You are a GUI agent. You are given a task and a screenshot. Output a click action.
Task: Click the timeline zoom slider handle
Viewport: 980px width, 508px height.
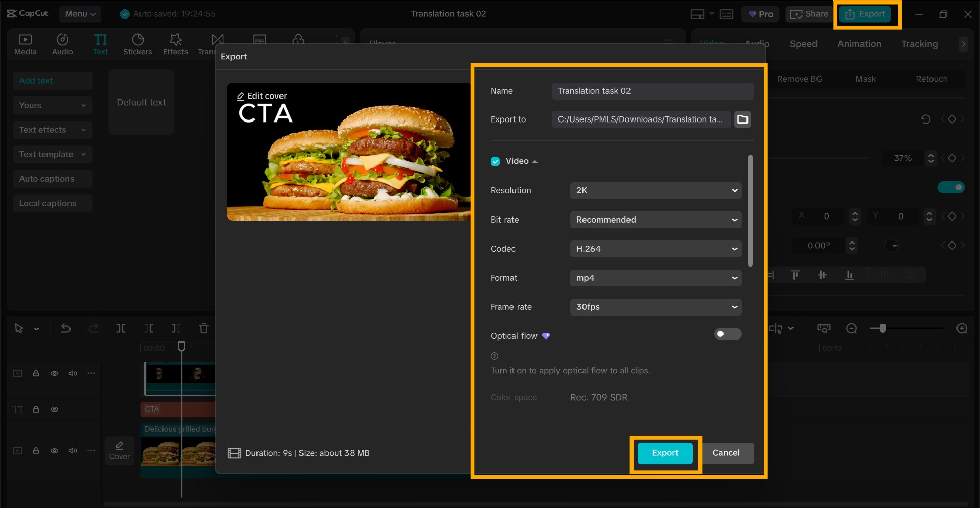(882, 328)
